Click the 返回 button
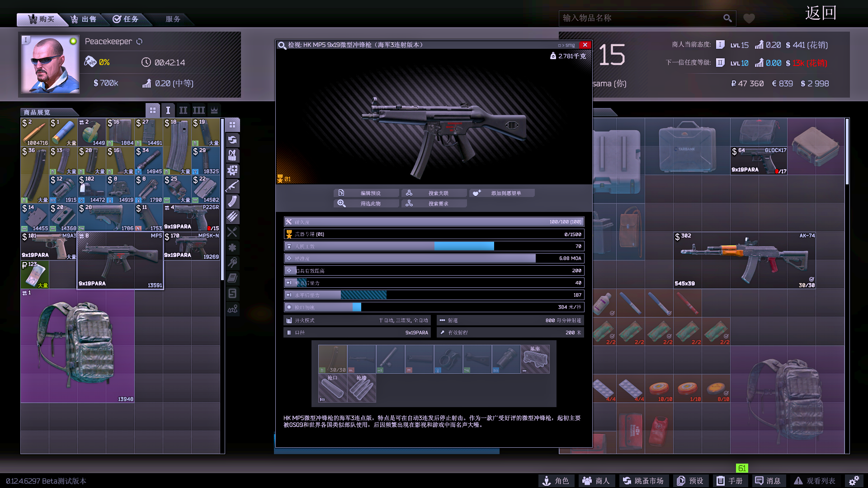The height and width of the screenshot is (488, 868). coord(821,13)
